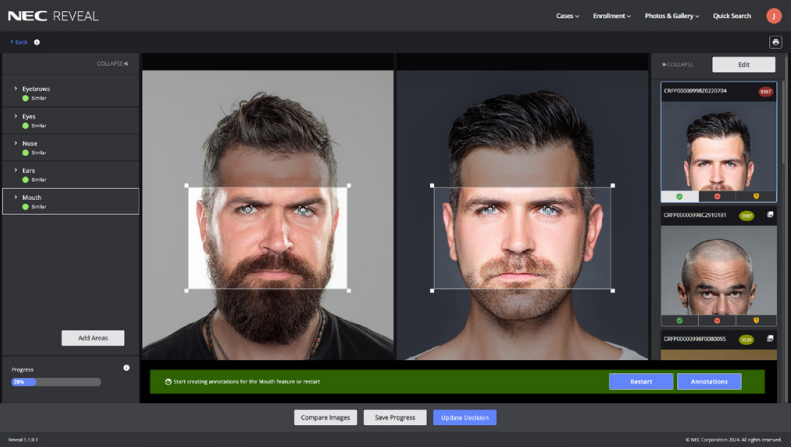Open the user profile avatar
The width and height of the screenshot is (792, 448).
click(773, 16)
